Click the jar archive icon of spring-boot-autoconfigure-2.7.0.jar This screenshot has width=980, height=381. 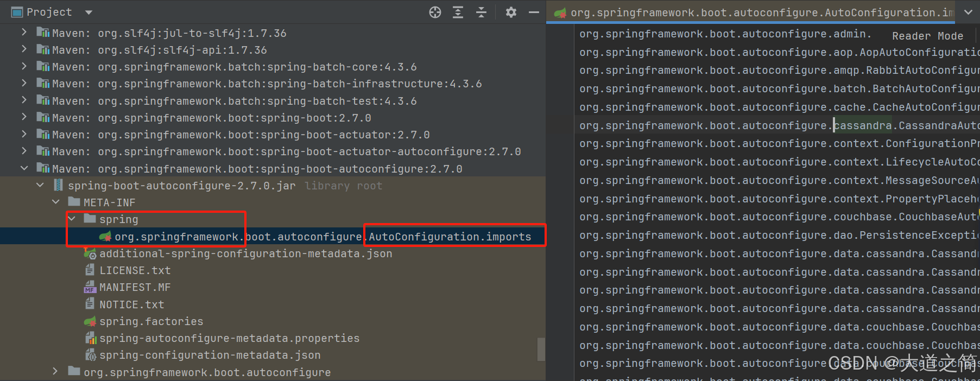click(x=58, y=185)
